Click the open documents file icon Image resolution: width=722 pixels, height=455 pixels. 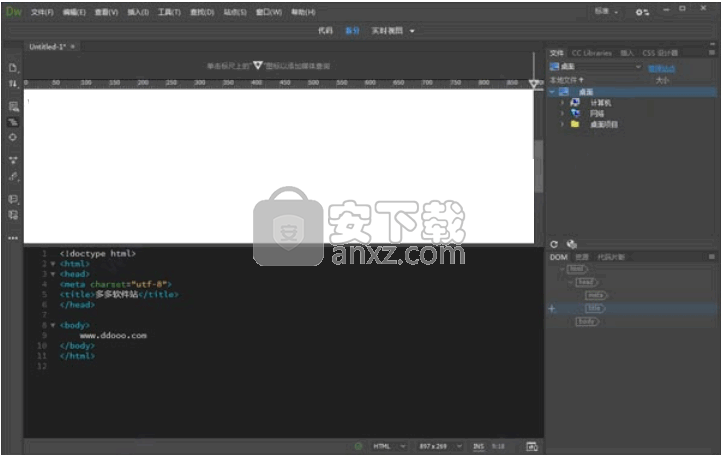click(x=13, y=68)
